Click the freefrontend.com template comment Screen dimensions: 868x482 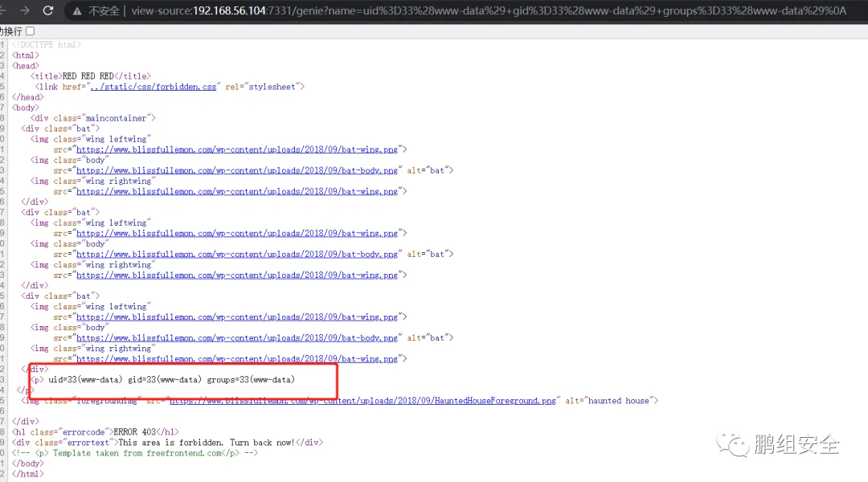click(134, 453)
